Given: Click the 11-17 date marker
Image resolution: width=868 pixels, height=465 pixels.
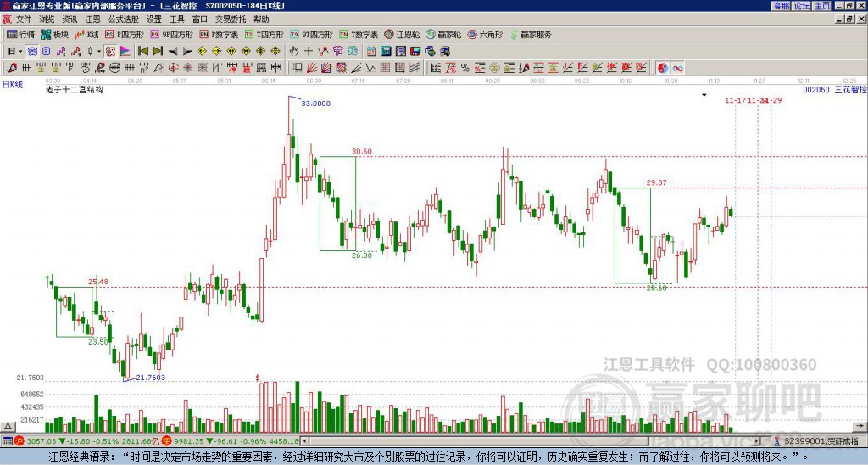Looking at the screenshot, I should tap(735, 100).
